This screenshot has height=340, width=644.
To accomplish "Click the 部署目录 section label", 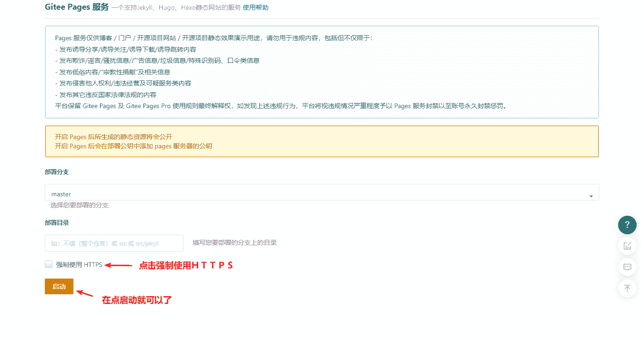I will point(57,223).
